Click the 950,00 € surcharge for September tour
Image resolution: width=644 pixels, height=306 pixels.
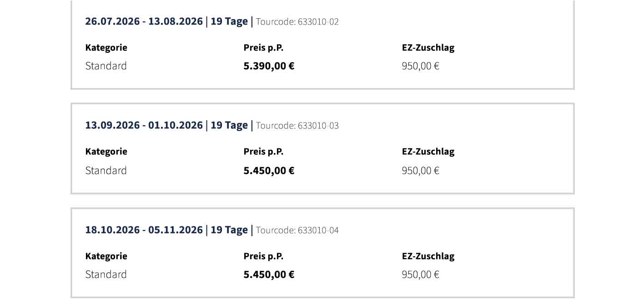pos(420,171)
